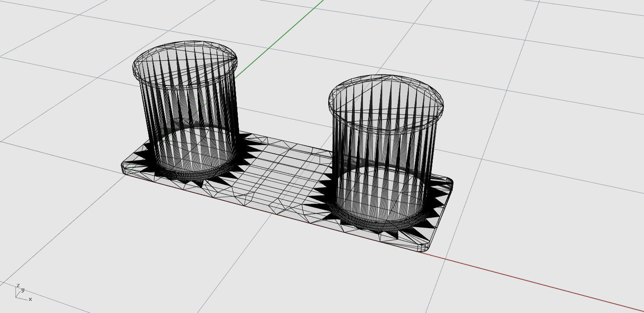644x313 pixels.
Task: Click the world axes icon labeled x y z
Action: (23, 292)
